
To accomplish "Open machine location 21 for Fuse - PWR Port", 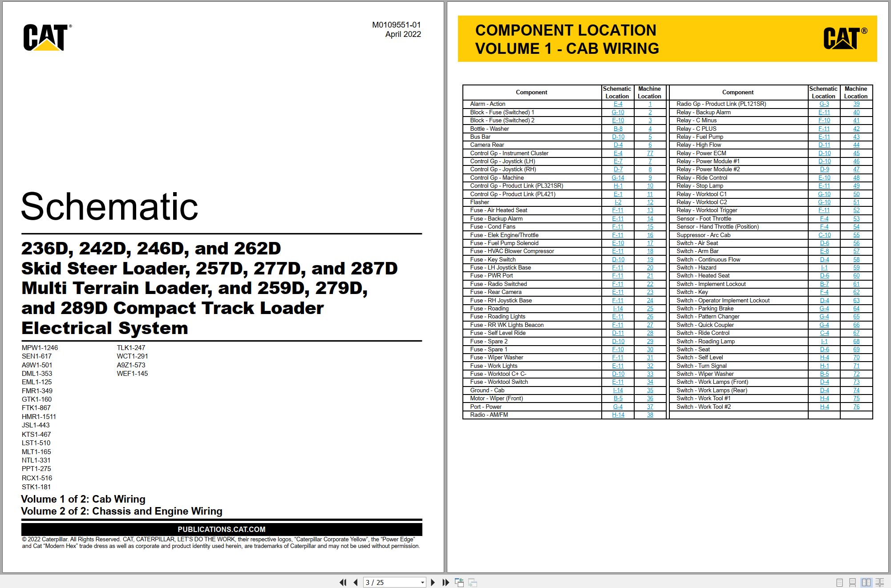I will [650, 276].
